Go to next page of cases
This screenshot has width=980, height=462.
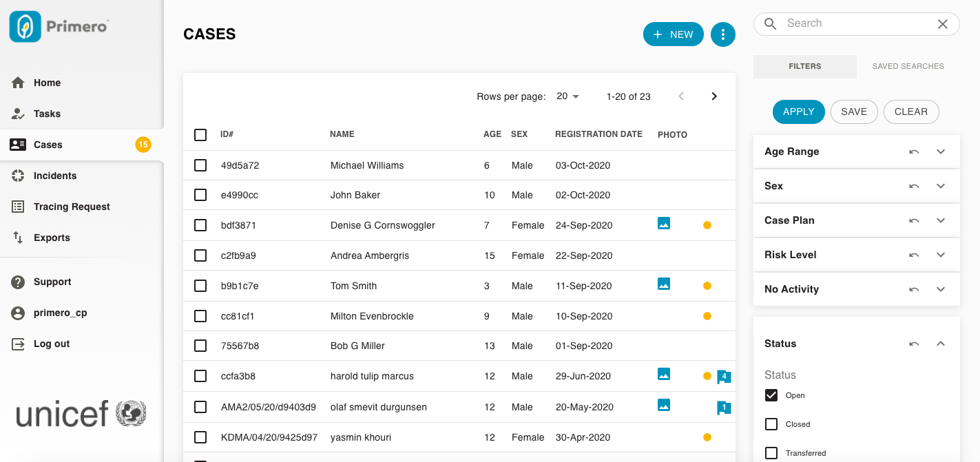point(714,96)
